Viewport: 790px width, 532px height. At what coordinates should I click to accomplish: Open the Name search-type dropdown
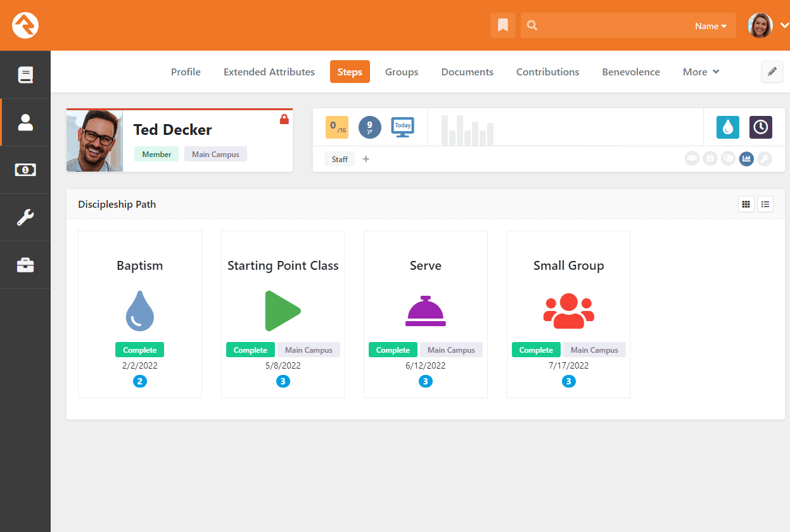(710, 26)
